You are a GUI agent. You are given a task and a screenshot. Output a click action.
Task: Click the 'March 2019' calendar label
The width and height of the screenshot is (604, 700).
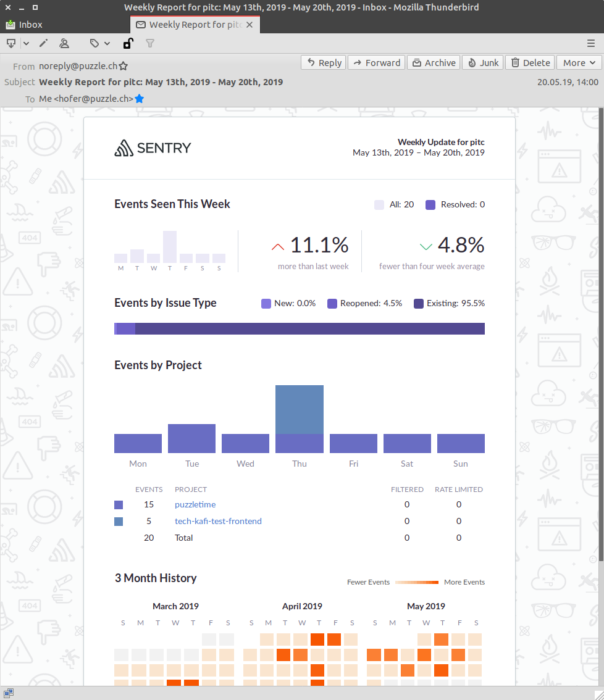click(175, 606)
